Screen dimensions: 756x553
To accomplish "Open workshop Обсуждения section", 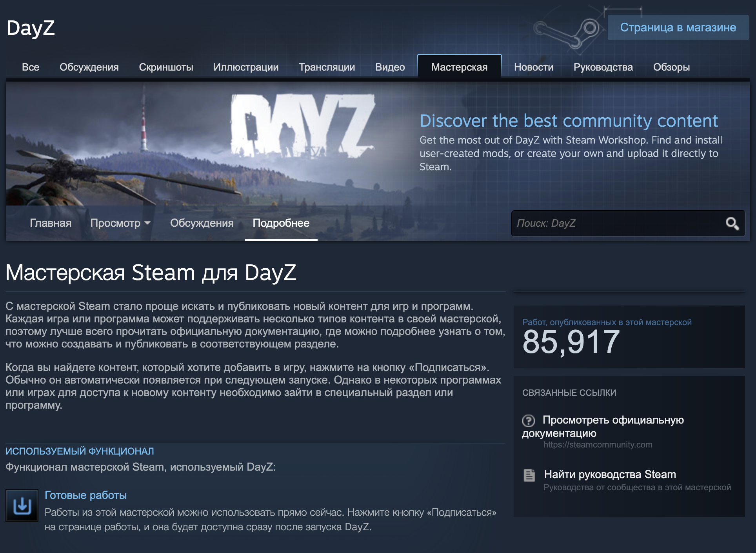I will (x=202, y=223).
